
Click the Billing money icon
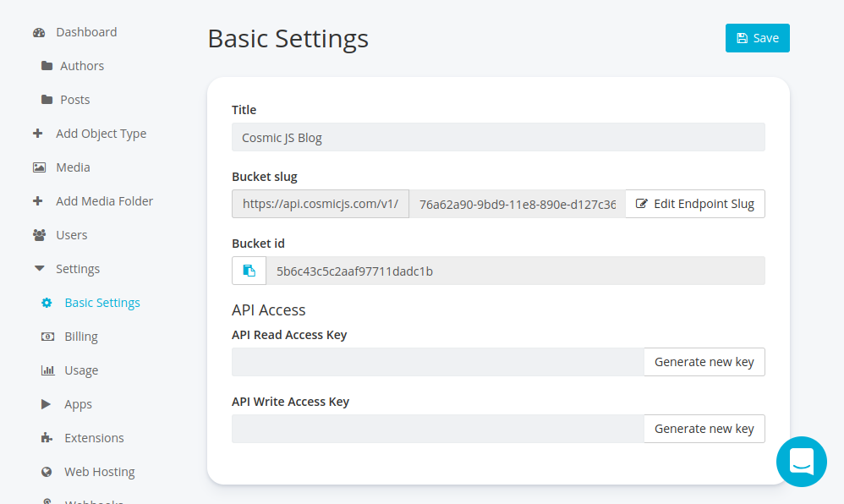coord(47,337)
